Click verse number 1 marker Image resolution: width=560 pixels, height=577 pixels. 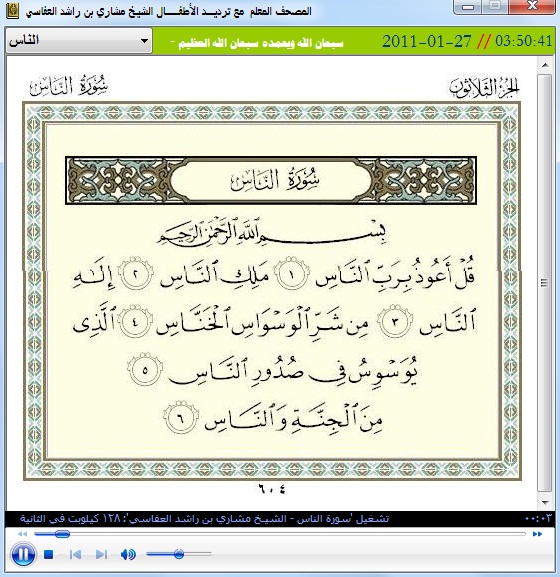pyautogui.click(x=292, y=274)
